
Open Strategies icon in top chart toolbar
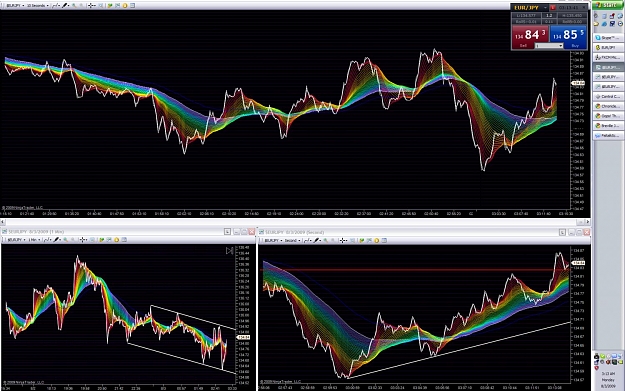(118, 6)
